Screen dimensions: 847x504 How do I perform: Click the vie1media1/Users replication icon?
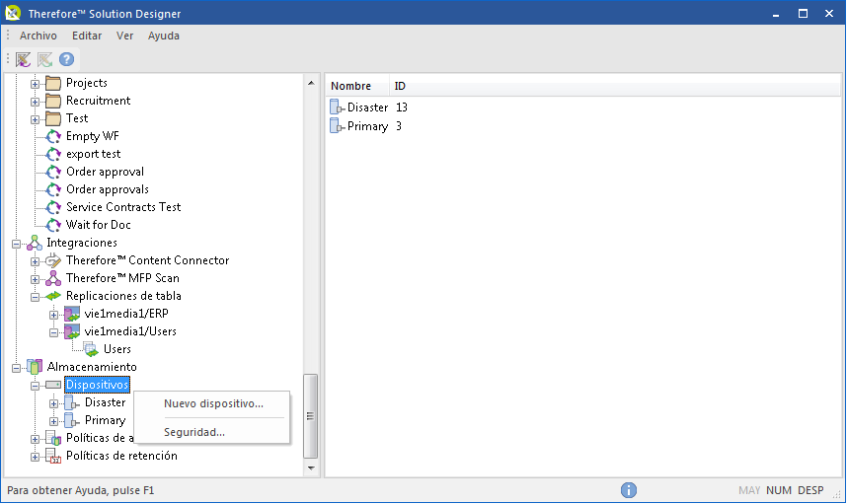(x=72, y=331)
